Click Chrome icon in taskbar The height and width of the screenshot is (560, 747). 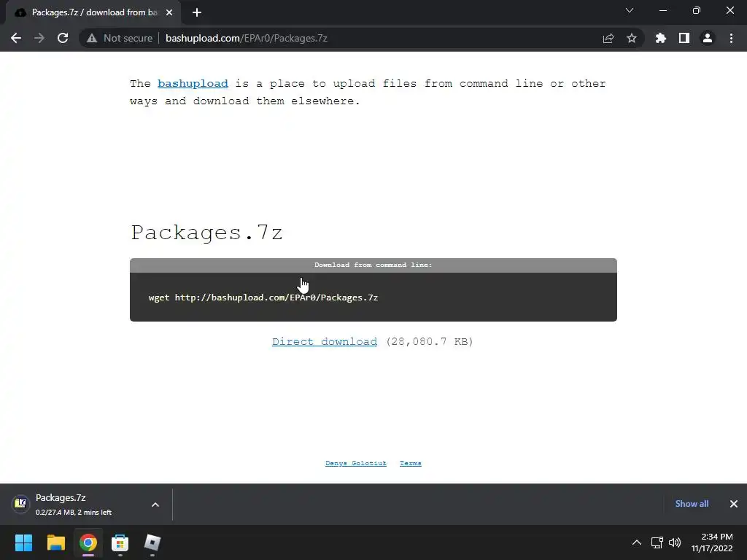[88, 542]
